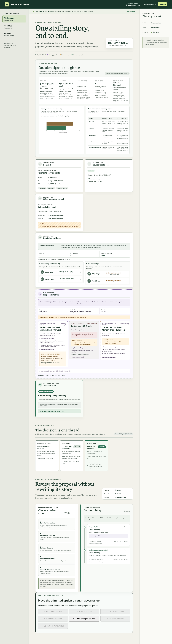Click the Committed outcome status badge
This screenshot has width=172, height=644.
pos(46,391)
